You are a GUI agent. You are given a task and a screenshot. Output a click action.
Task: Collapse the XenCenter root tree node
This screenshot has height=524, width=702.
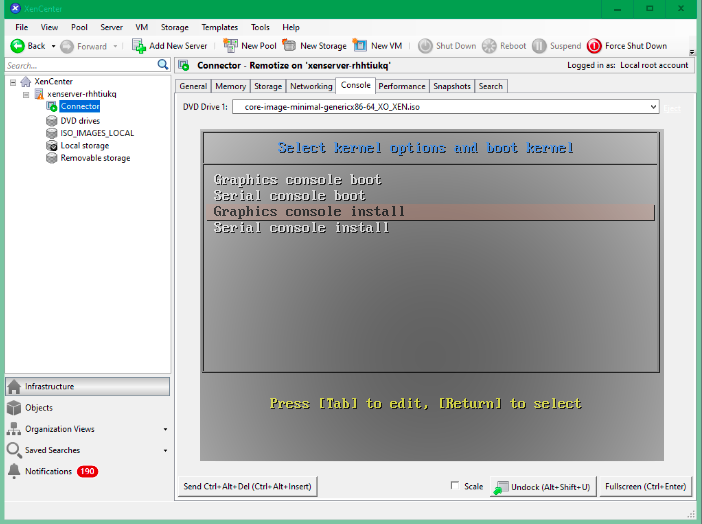tap(13, 82)
